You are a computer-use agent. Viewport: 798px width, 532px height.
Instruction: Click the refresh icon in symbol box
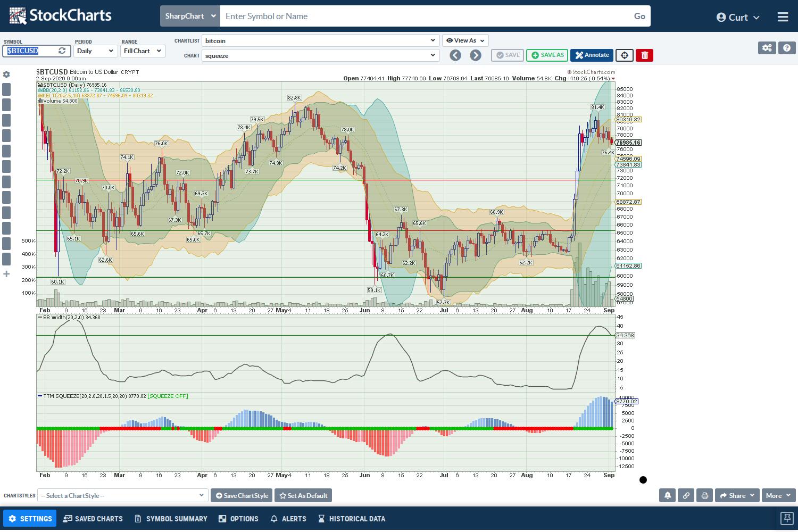(x=62, y=51)
